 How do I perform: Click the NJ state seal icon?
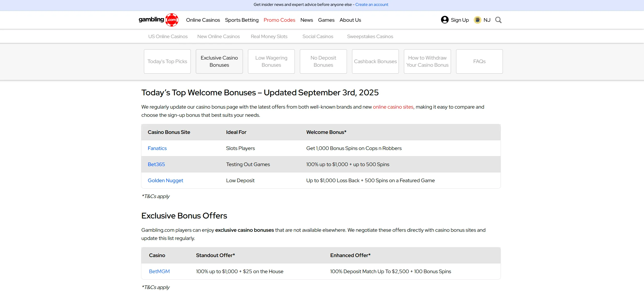477,20
